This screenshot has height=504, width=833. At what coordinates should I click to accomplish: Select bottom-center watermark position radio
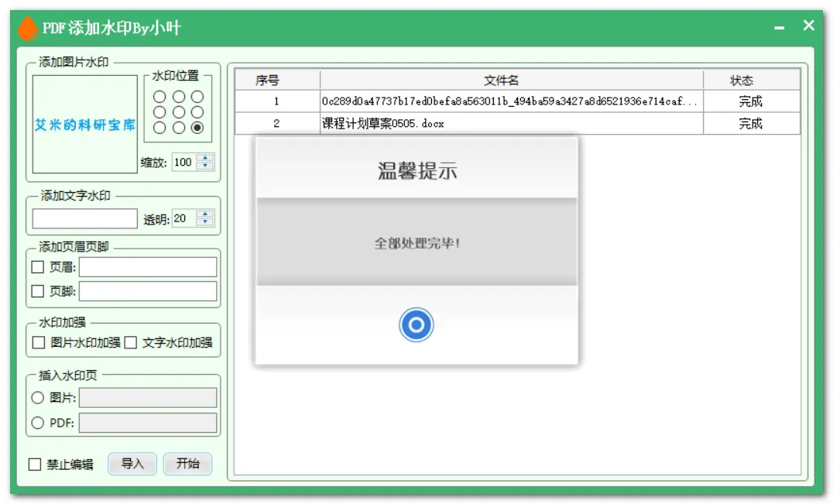pyautogui.click(x=179, y=128)
